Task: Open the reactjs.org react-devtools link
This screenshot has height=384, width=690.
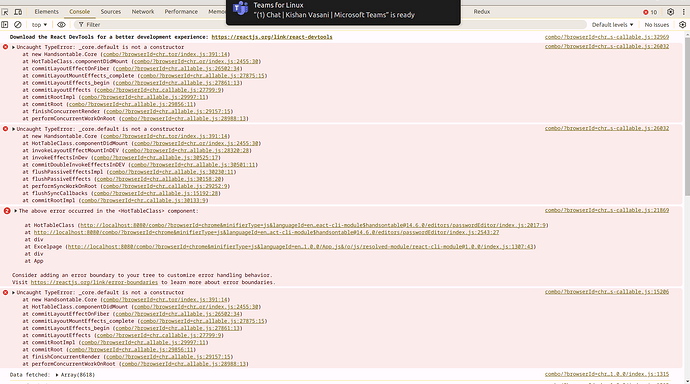Action: point(272,37)
